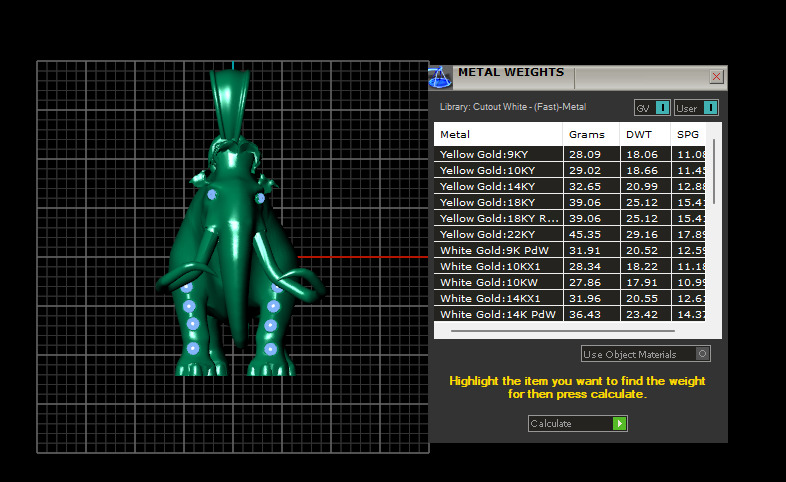Select the Yellow Gold:10KY row
Screen dimensions: 786x482
pos(569,170)
